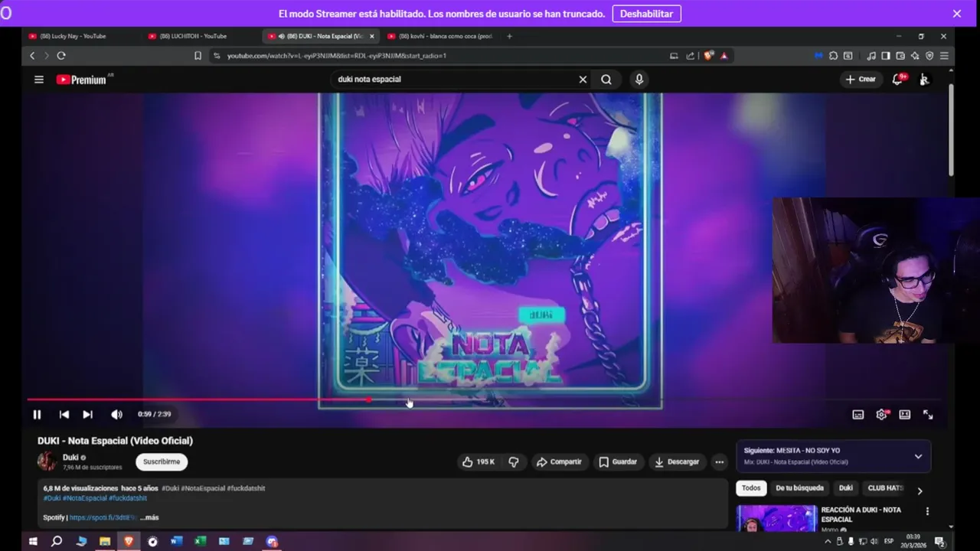Switch to the 'kovhi - blanca como coca' tab
The image size is (980, 551).
pyautogui.click(x=440, y=36)
